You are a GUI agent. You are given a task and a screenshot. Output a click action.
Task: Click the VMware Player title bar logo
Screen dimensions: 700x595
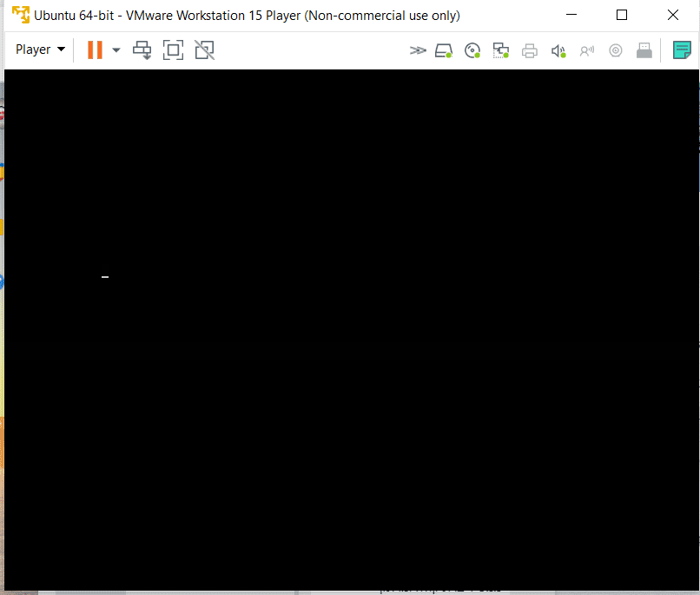coord(21,15)
